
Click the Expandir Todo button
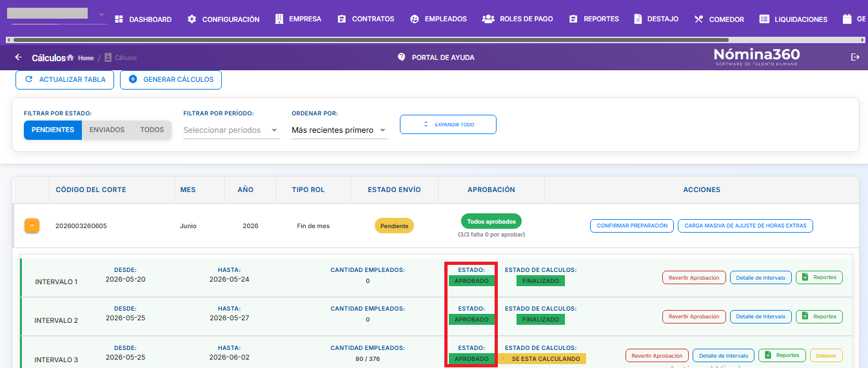448,124
